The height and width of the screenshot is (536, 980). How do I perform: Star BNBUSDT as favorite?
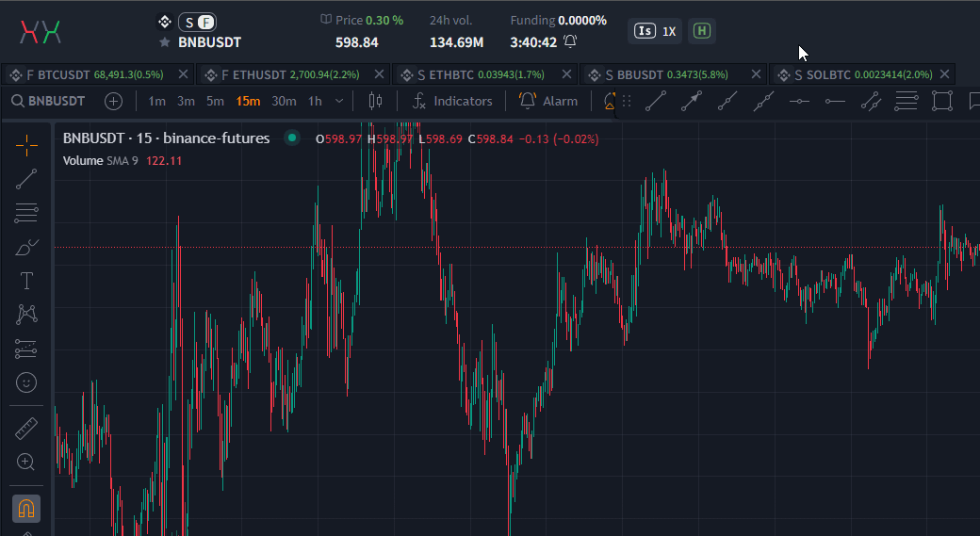point(164,41)
